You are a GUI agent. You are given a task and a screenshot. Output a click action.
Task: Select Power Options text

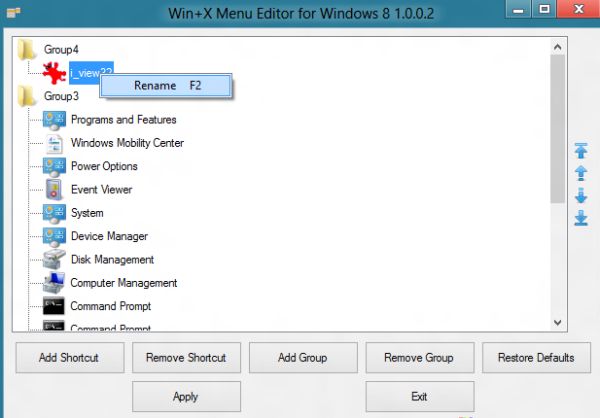coord(104,167)
